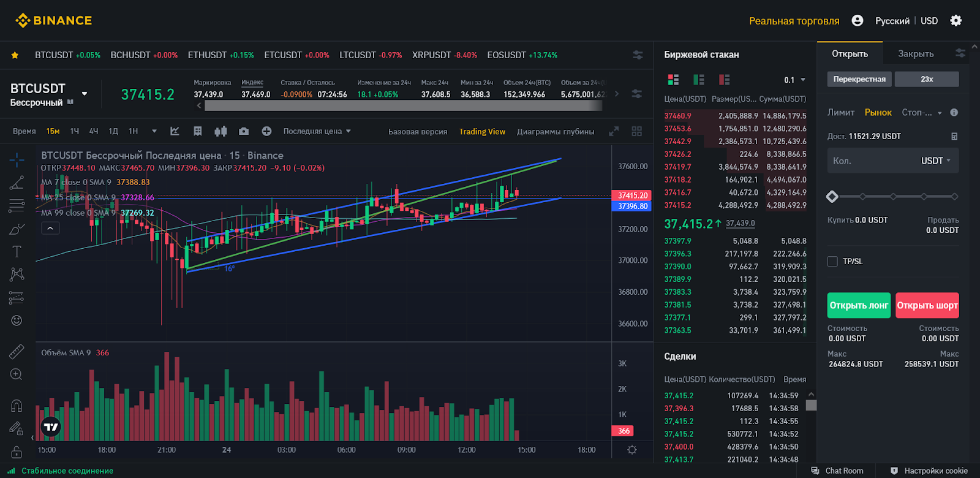Select Рынок order type
Viewport: 980px width, 478px height.
(878, 113)
